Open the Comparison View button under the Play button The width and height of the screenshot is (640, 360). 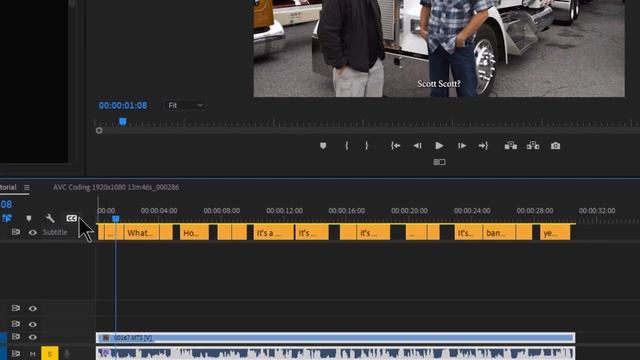tap(439, 162)
